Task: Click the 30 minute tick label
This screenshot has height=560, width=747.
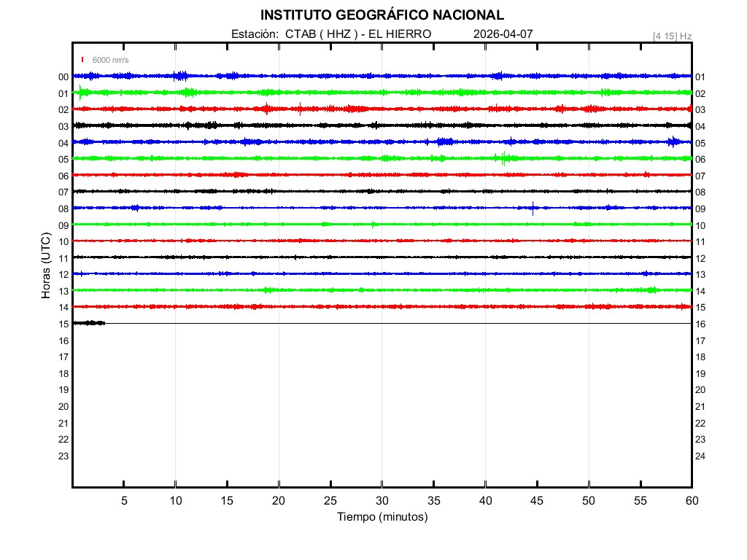Action: 382,500
